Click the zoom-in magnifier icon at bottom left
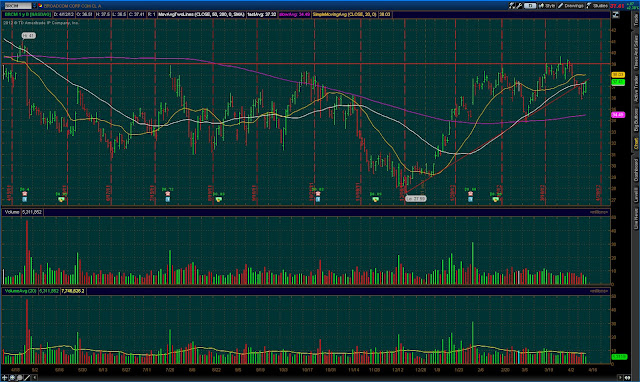 coord(12,378)
